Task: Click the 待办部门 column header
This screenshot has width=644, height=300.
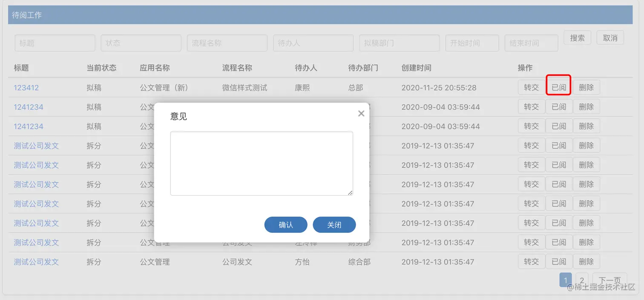Action: [363, 68]
